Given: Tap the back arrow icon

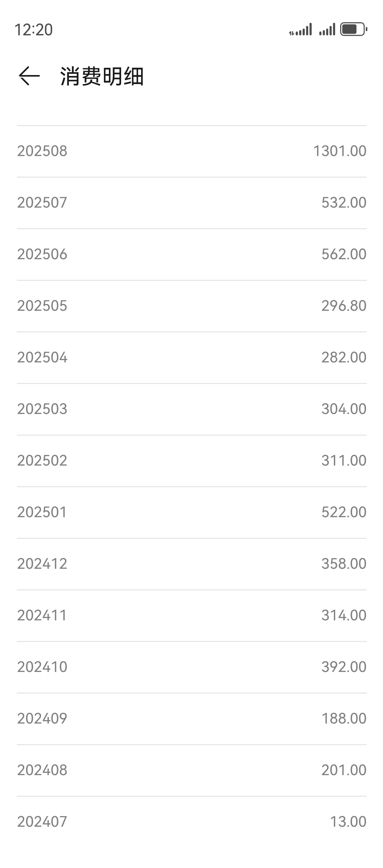Looking at the screenshot, I should [29, 76].
